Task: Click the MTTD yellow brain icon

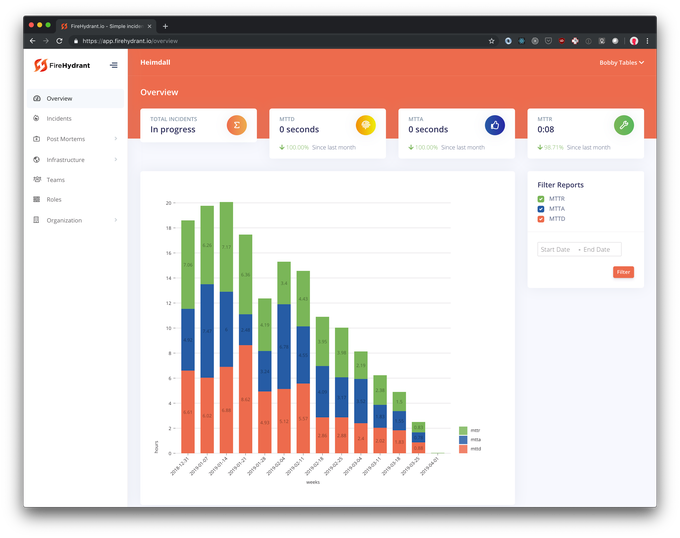Action: pyautogui.click(x=366, y=125)
